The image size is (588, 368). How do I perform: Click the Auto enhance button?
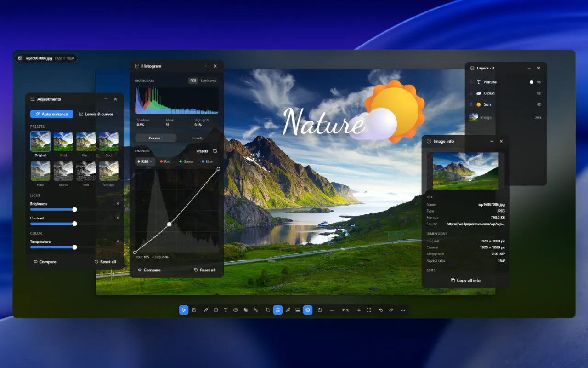point(52,114)
